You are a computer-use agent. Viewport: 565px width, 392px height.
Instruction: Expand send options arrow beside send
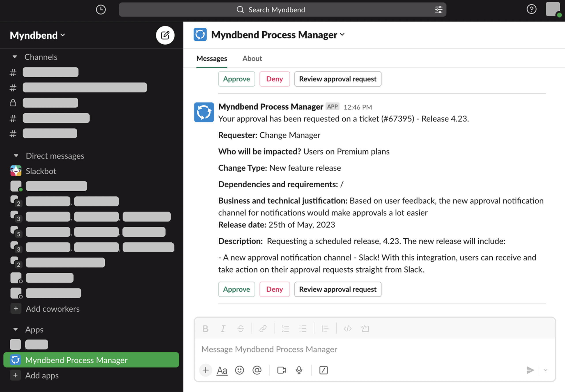tap(545, 370)
